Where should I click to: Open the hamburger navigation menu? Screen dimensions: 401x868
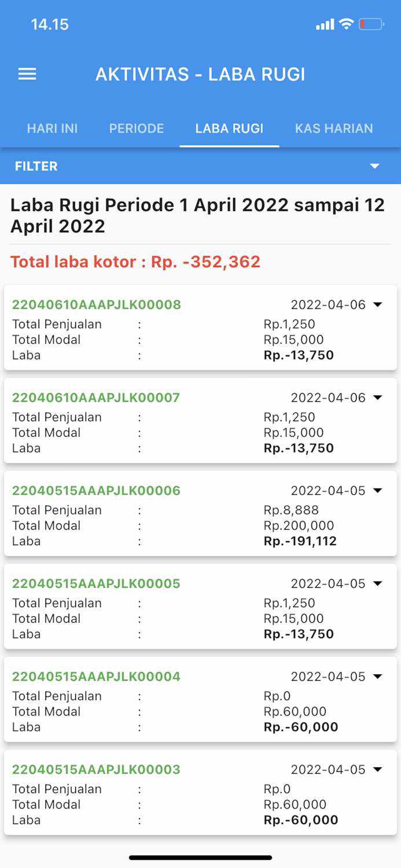pos(27,74)
